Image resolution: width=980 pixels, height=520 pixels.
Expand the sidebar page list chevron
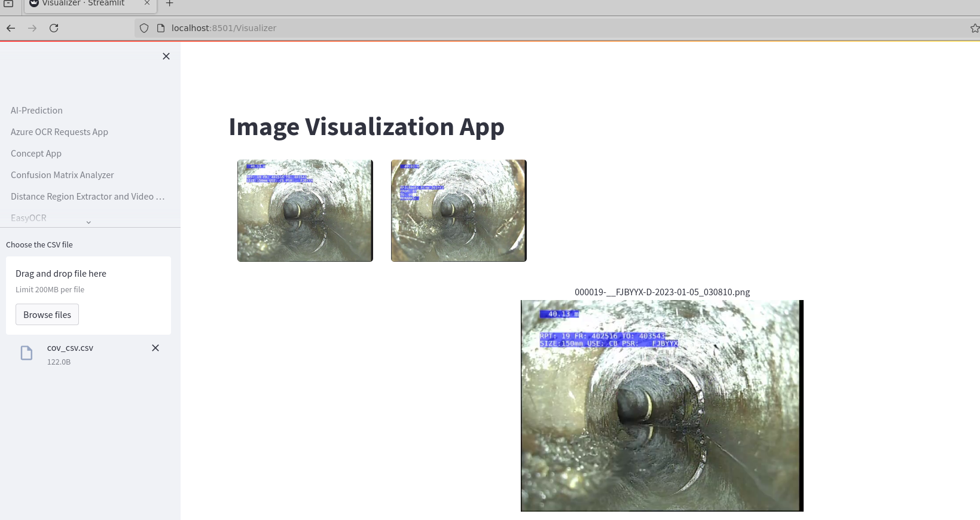pyautogui.click(x=88, y=222)
